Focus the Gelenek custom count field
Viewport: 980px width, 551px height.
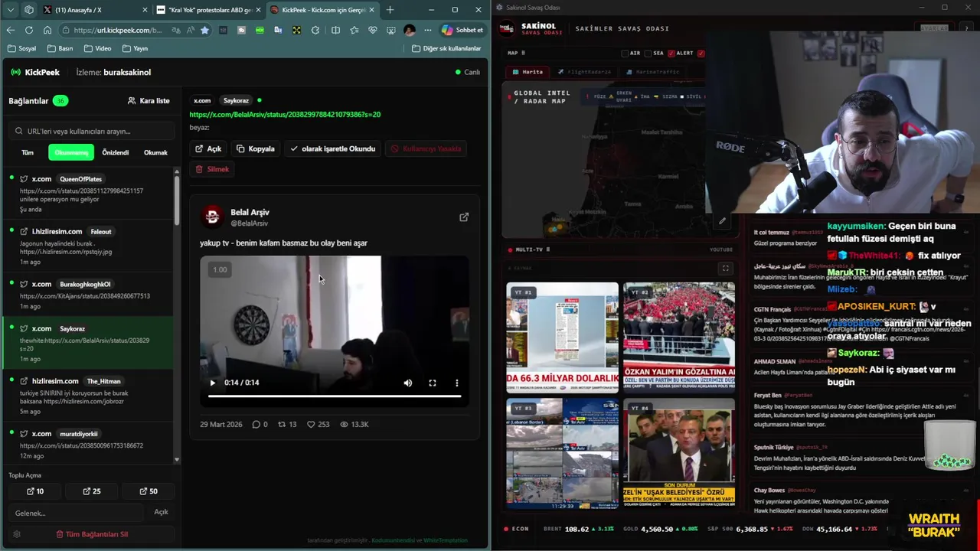click(75, 513)
